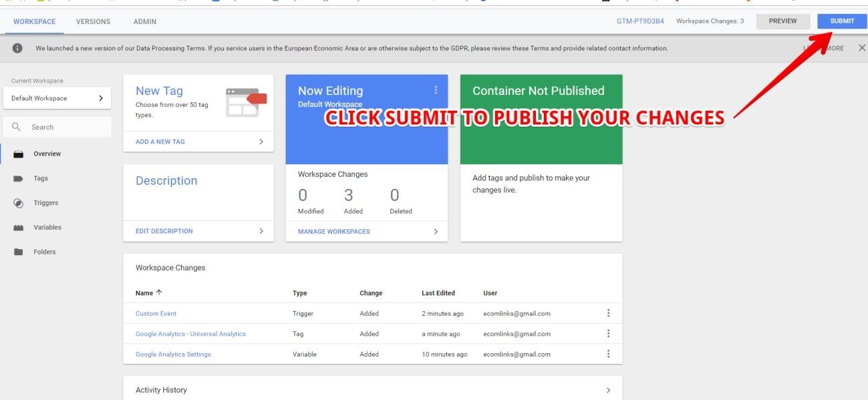The width and height of the screenshot is (868, 400).
Task: Click the 'Trigger' type cell
Action: [303, 314]
